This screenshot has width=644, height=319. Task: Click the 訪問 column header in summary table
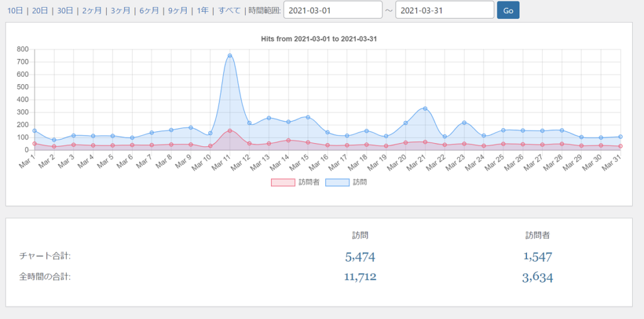[360, 235]
